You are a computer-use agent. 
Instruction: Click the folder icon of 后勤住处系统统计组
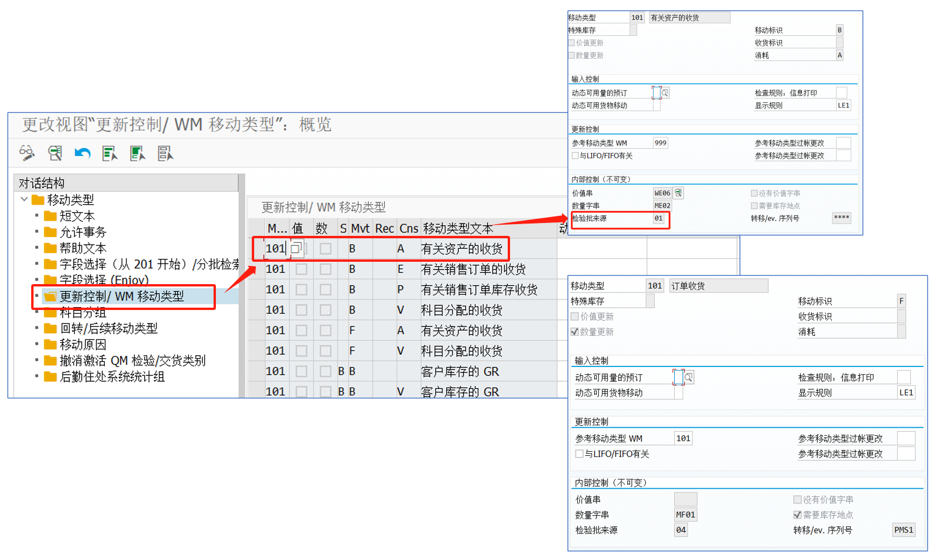point(51,376)
